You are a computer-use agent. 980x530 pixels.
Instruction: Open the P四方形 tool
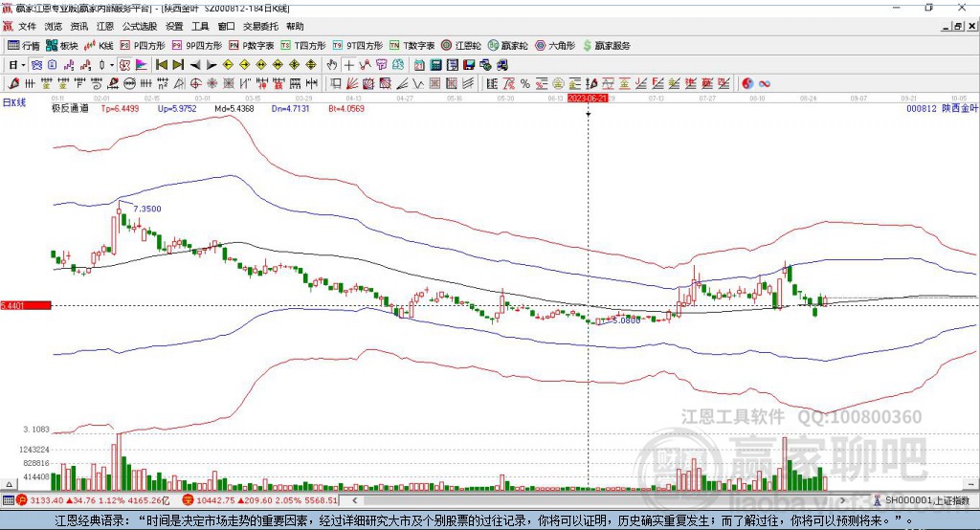[x=142, y=46]
